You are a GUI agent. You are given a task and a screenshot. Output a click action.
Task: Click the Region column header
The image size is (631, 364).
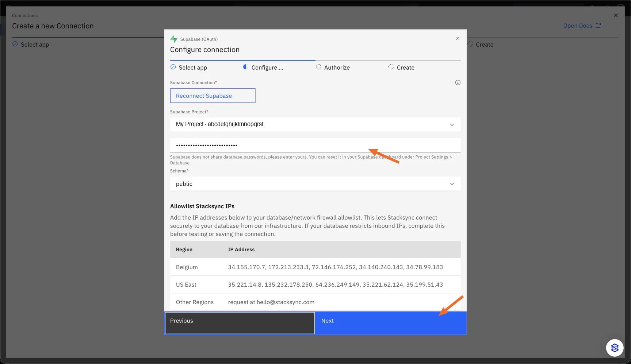point(184,249)
